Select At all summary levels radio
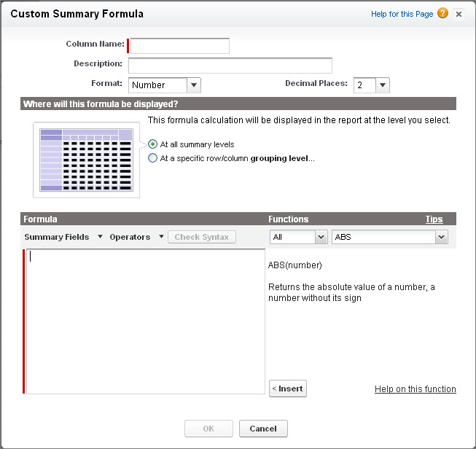 [x=152, y=144]
